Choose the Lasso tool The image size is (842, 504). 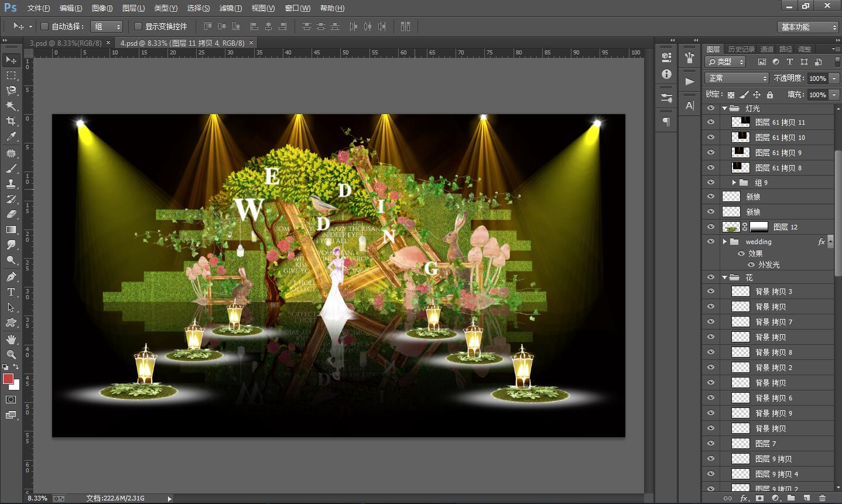click(11, 91)
